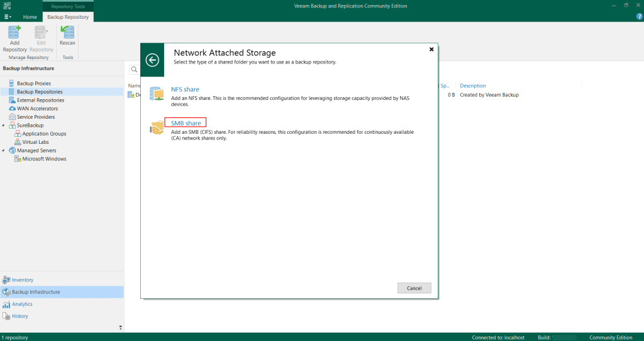Image resolution: width=644 pixels, height=341 pixels.
Task: Click the Veeam application logo icon
Action: (8, 6)
